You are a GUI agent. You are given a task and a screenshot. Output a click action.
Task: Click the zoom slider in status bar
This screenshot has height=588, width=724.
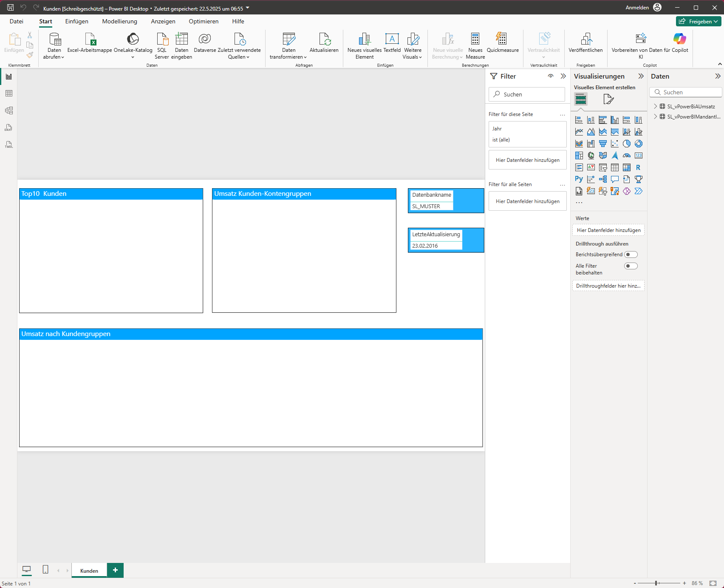pyautogui.click(x=656, y=583)
